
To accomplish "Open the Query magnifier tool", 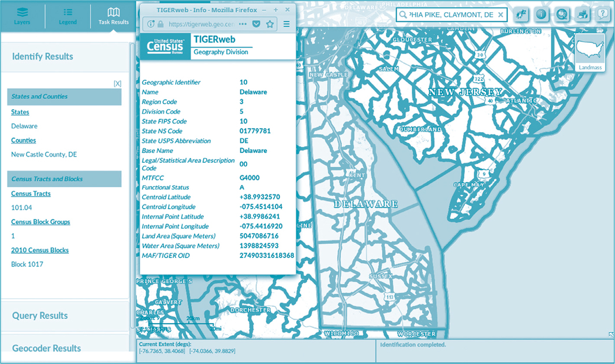I will click(562, 15).
